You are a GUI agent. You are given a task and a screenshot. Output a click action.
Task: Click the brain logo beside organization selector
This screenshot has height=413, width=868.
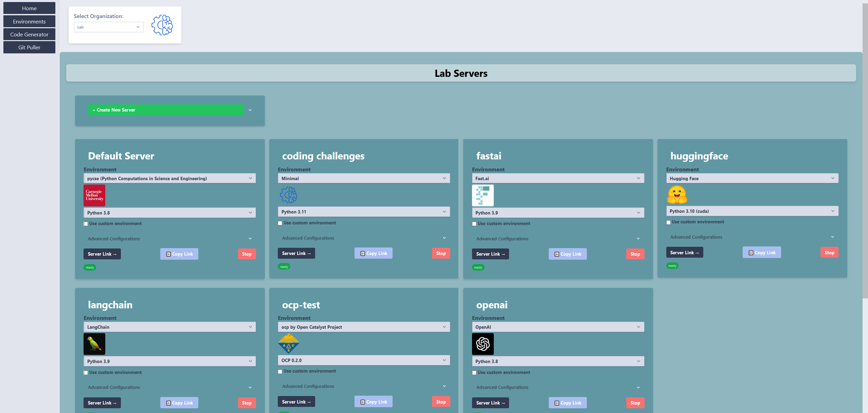[x=162, y=25]
